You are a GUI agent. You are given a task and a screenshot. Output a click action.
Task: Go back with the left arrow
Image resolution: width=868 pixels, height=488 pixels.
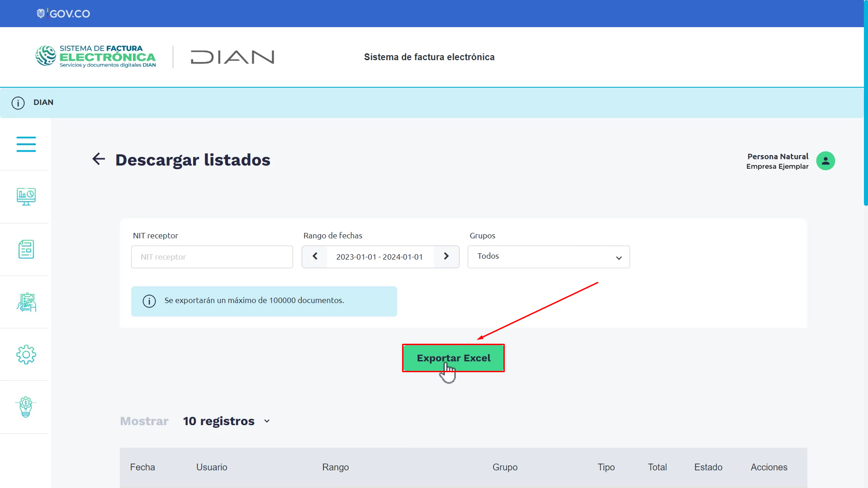pyautogui.click(x=99, y=159)
